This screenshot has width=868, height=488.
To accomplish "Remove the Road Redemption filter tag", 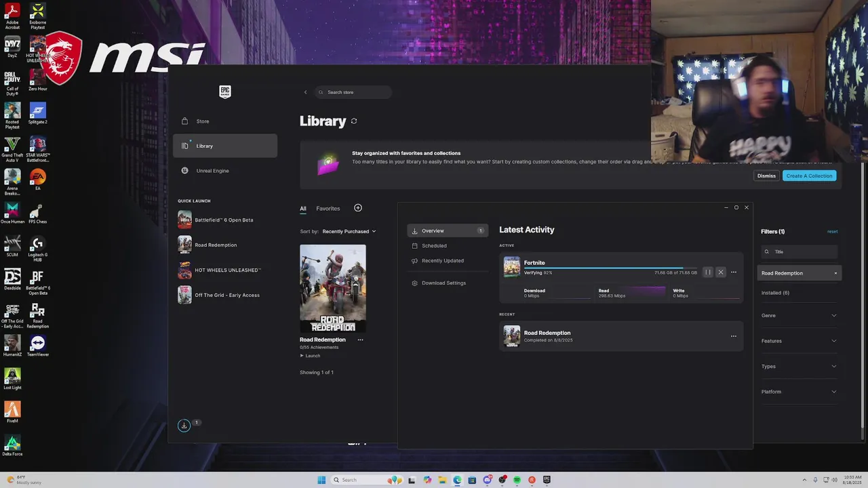I will pyautogui.click(x=835, y=273).
